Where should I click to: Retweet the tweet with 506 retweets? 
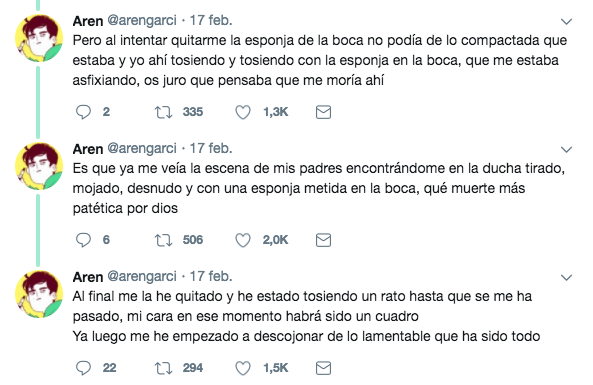coord(163,240)
